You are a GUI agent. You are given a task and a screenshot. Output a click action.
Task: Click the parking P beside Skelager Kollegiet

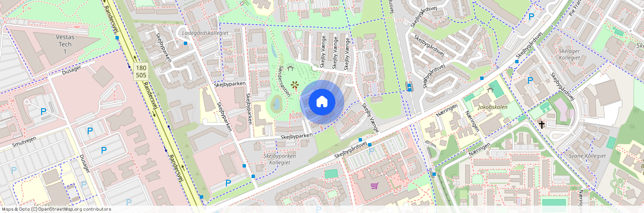coord(530,80)
